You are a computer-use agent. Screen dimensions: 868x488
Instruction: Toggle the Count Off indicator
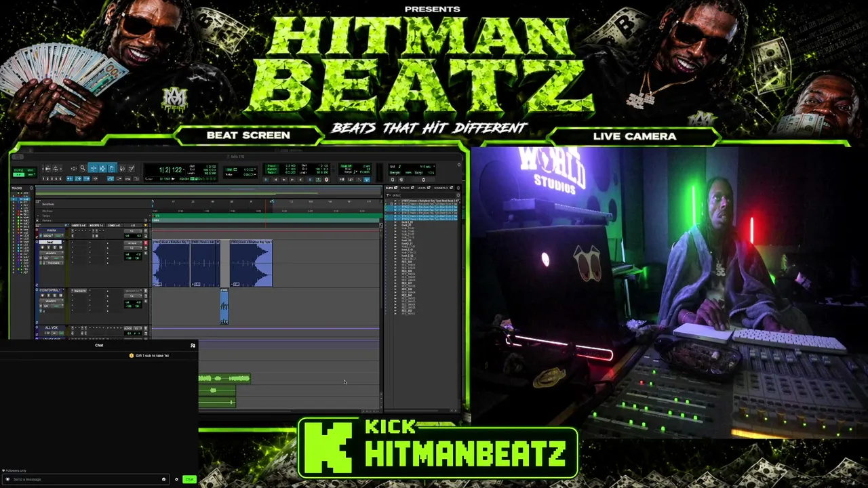[347, 166]
